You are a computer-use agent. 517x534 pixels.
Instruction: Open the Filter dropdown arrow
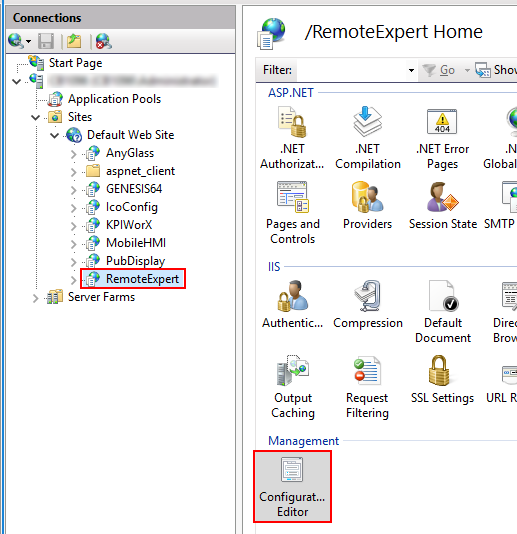tap(411, 70)
